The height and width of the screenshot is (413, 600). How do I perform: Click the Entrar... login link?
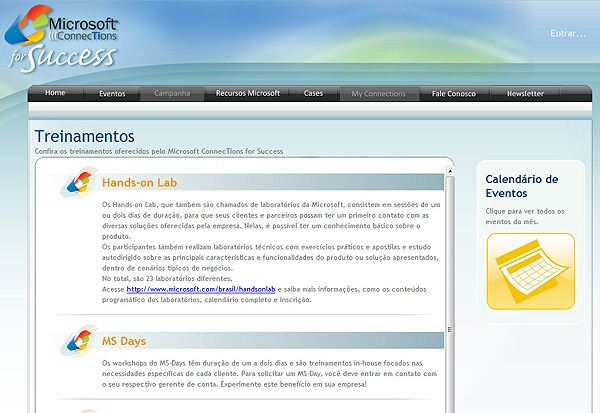pyautogui.click(x=568, y=34)
